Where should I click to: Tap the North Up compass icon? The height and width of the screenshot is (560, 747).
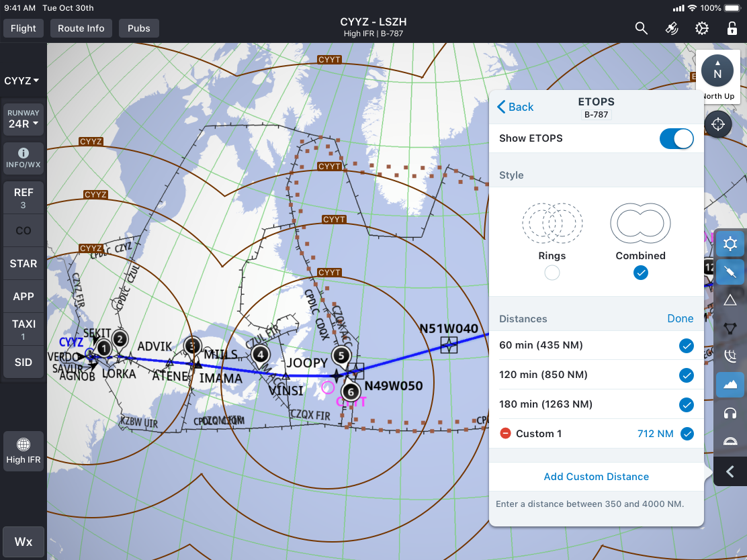tap(717, 71)
